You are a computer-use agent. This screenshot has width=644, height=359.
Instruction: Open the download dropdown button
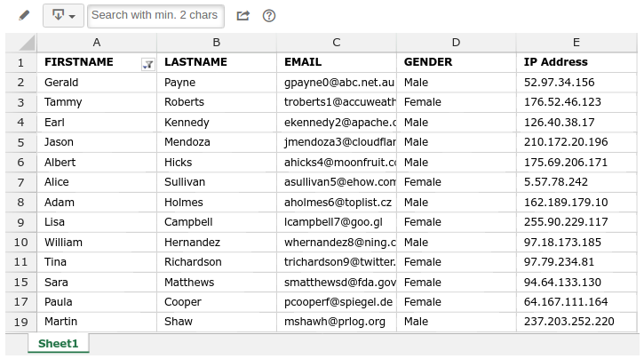pos(63,16)
